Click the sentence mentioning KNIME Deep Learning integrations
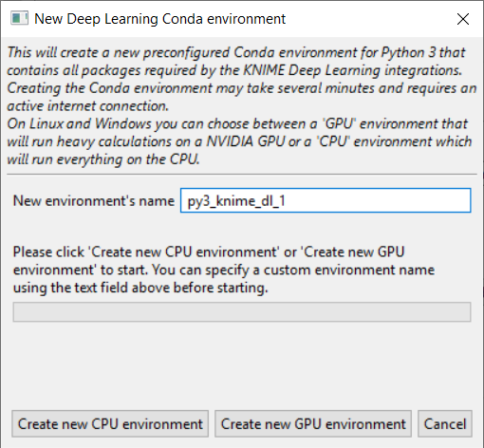The height and width of the screenshot is (448, 484). 234,70
